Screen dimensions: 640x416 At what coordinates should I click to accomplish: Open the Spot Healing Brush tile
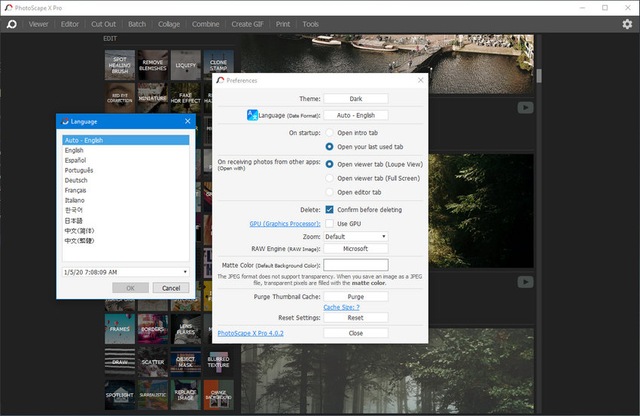pos(119,66)
